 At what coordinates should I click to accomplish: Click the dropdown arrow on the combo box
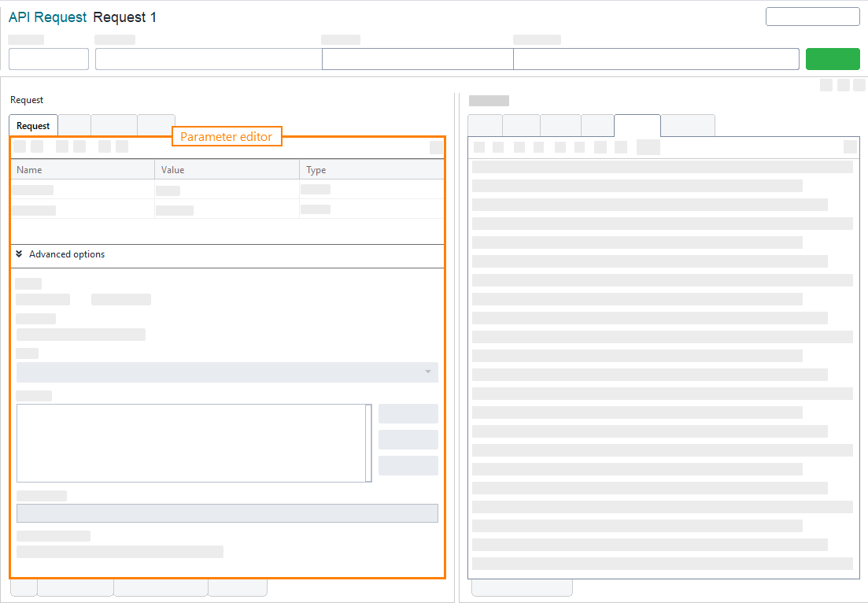tap(428, 372)
